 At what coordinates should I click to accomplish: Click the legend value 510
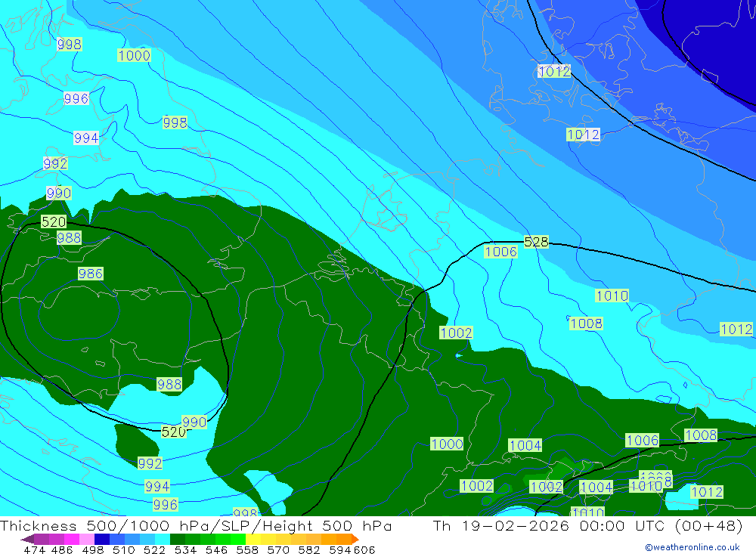pos(123,549)
